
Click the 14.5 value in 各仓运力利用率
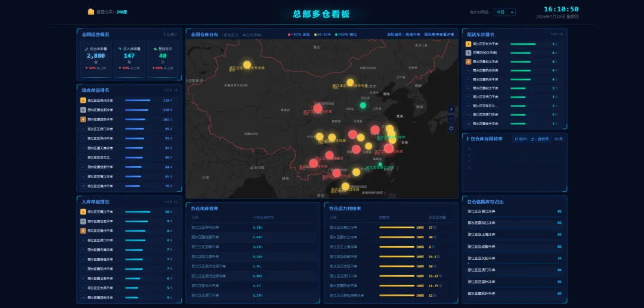tap(432, 257)
